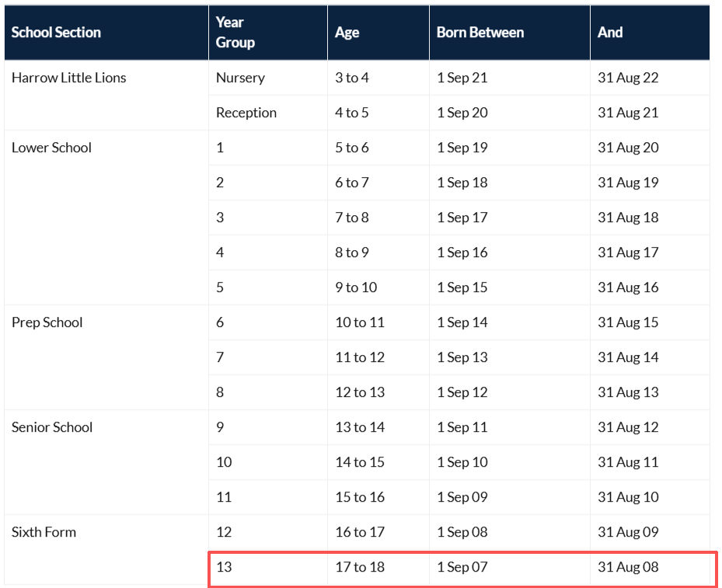Select the 3 to 4 age cell
This screenshot has height=588, width=722.
pos(352,78)
